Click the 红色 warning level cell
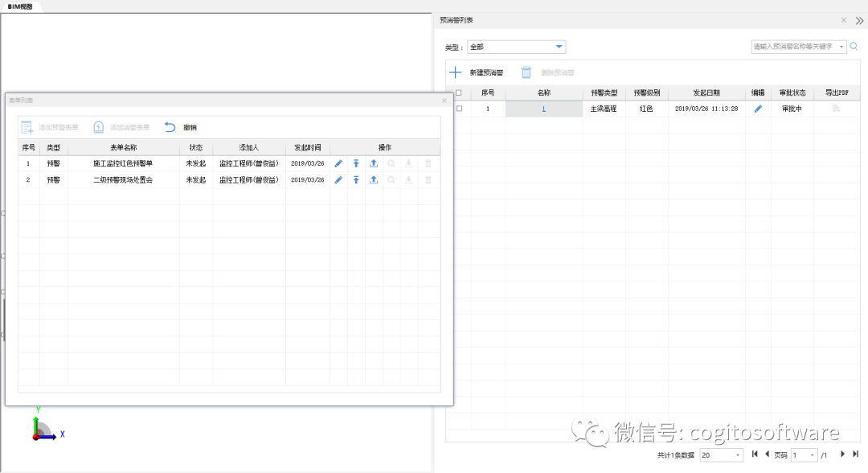 coord(646,109)
